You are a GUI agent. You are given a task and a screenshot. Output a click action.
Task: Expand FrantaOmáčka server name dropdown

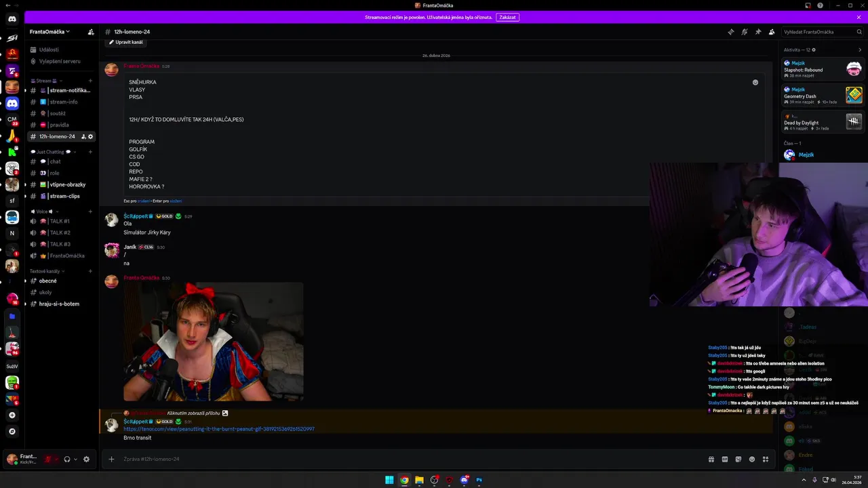pyautogui.click(x=50, y=32)
